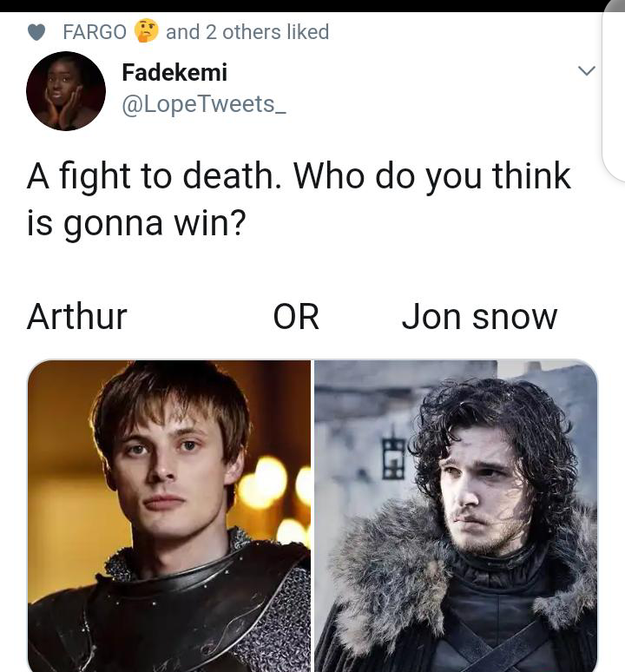625x672 pixels.
Task: Click the rounded panel at right edge
Action: point(614,91)
